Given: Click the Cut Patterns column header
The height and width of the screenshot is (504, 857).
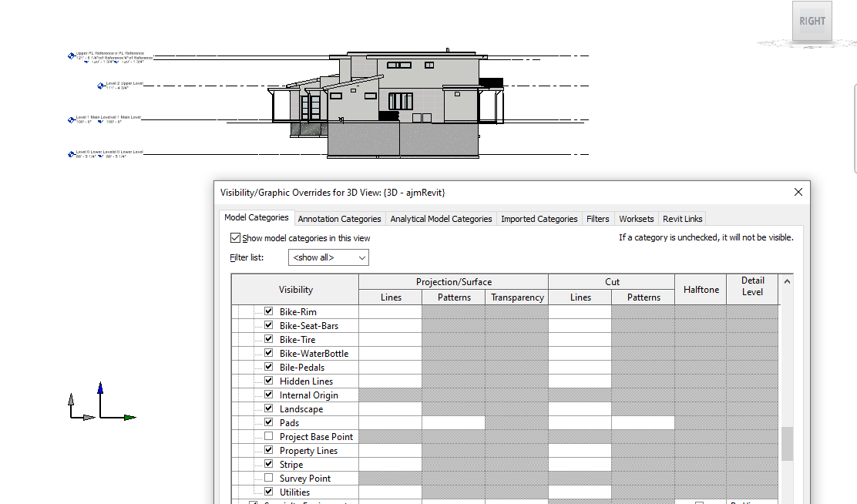Looking at the screenshot, I should [x=644, y=297].
